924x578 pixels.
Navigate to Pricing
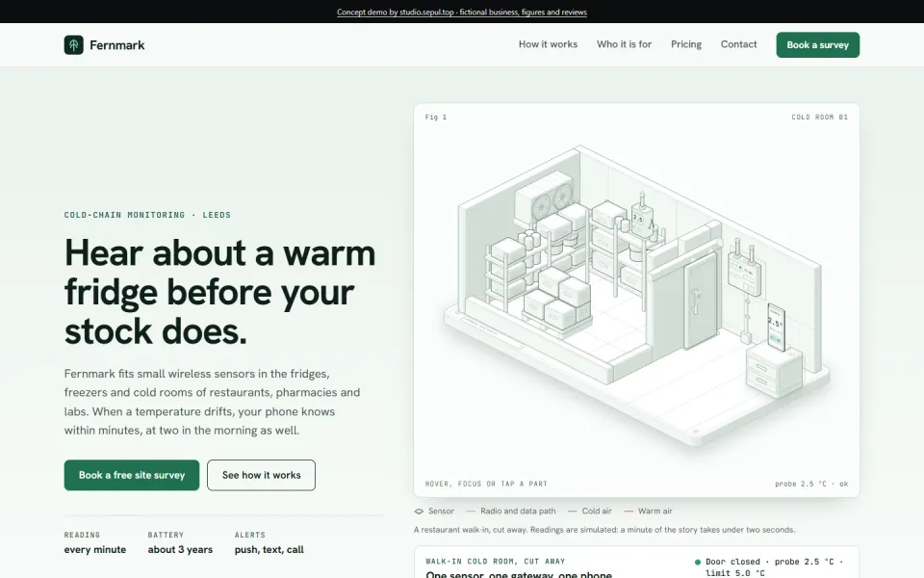(x=686, y=44)
